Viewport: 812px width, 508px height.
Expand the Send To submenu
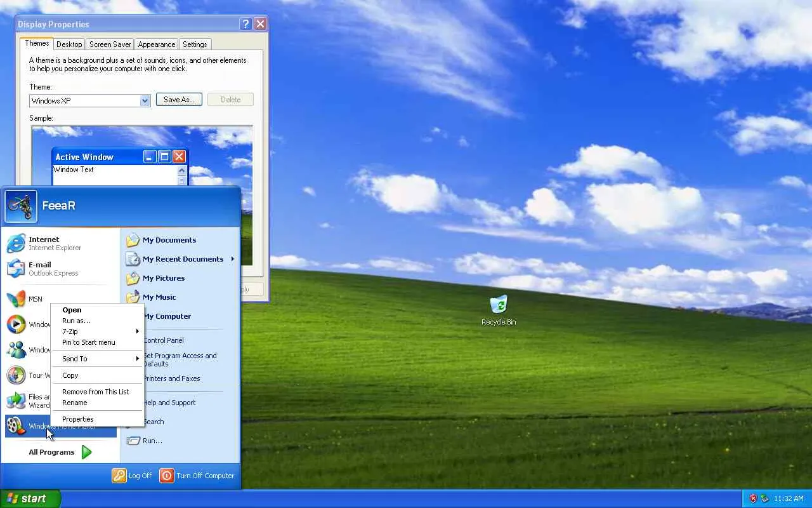point(97,359)
